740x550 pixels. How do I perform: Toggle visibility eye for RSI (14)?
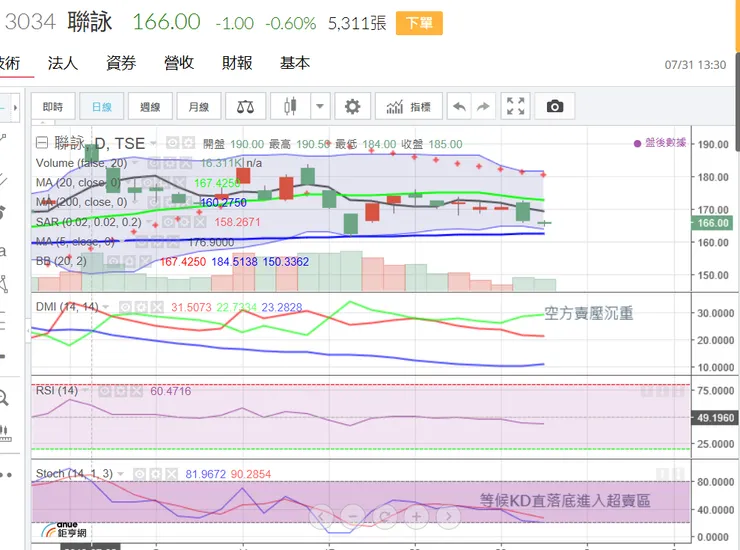pos(105,391)
